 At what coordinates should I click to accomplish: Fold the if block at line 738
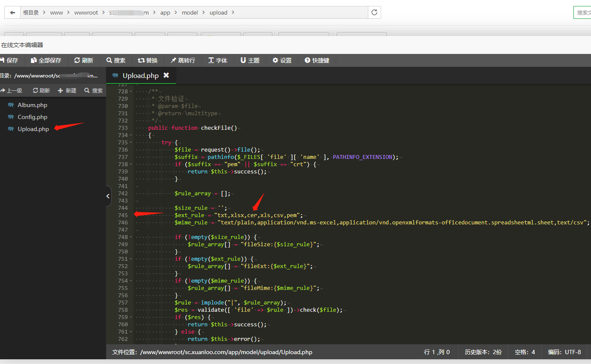[x=131, y=164]
